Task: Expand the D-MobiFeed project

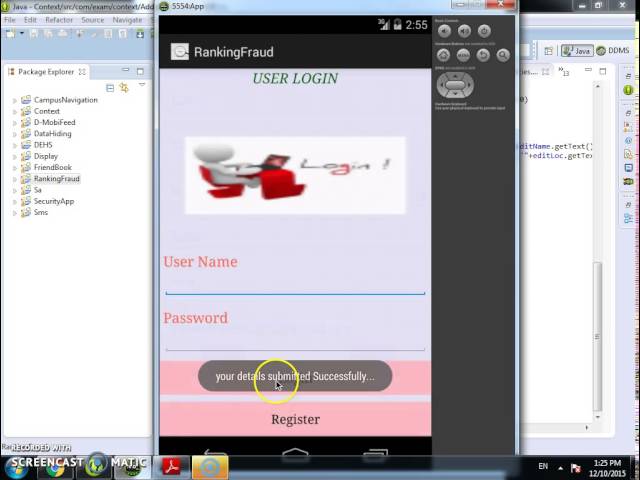Action: point(15,123)
